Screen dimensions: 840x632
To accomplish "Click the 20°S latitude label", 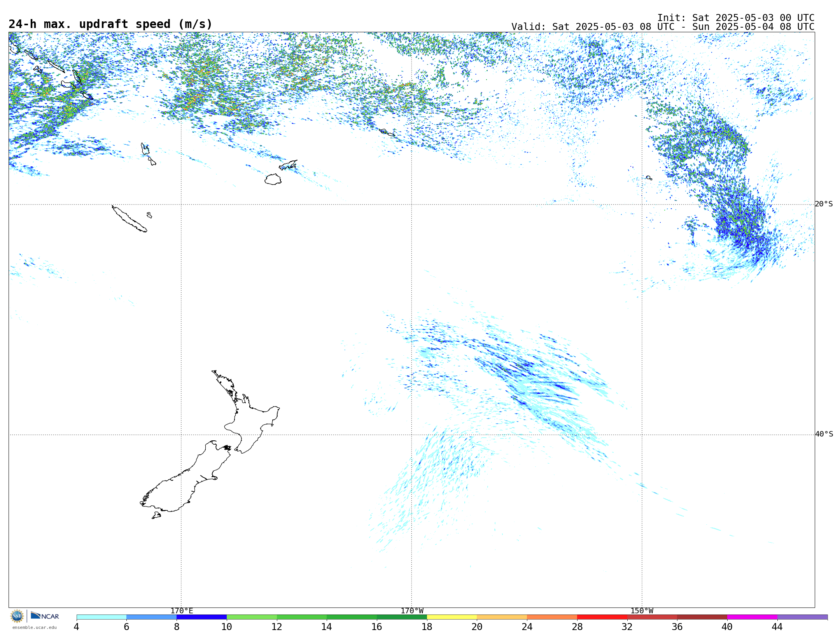I will pyautogui.click(x=824, y=204).
